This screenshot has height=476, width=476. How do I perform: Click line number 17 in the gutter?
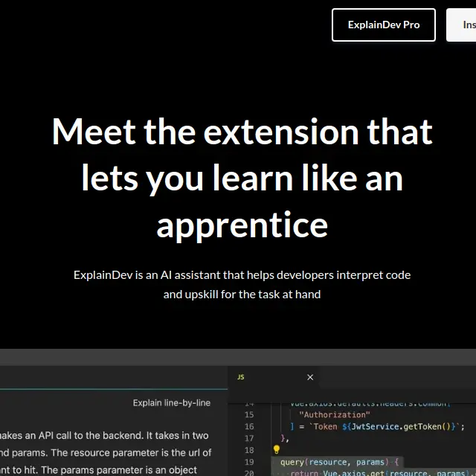coord(249,438)
